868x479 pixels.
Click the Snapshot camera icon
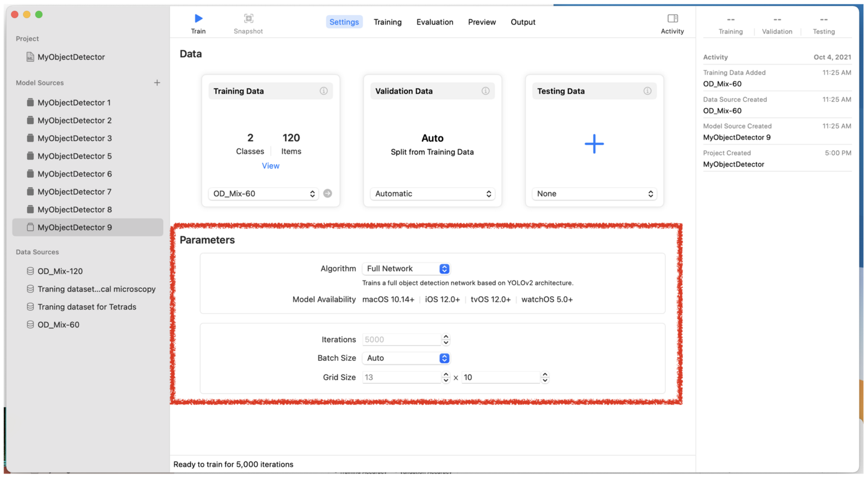point(248,19)
